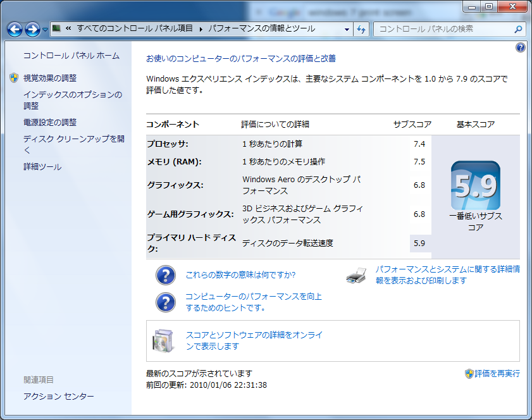Screen dimensions: 532x420
Task: Open help via the blue question mark icon
Action: pos(521,47)
